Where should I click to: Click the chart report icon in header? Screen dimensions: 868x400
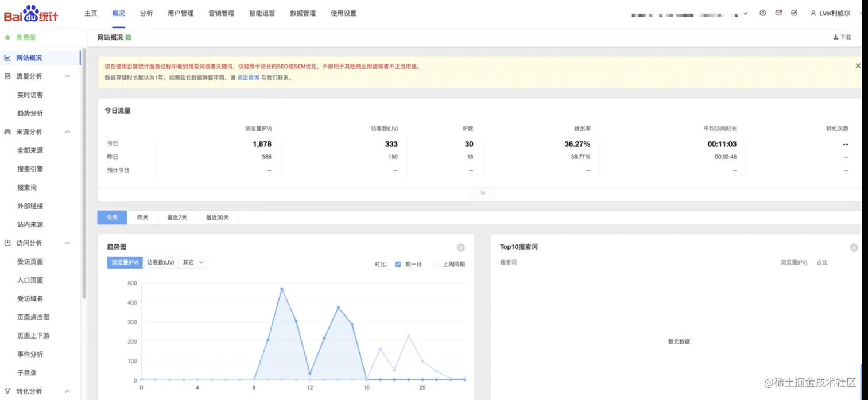[x=794, y=13]
